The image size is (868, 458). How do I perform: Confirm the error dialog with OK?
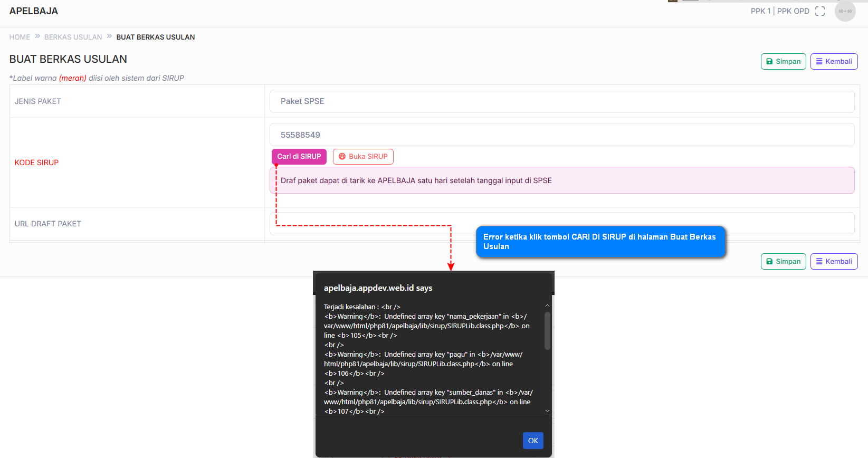(533, 441)
